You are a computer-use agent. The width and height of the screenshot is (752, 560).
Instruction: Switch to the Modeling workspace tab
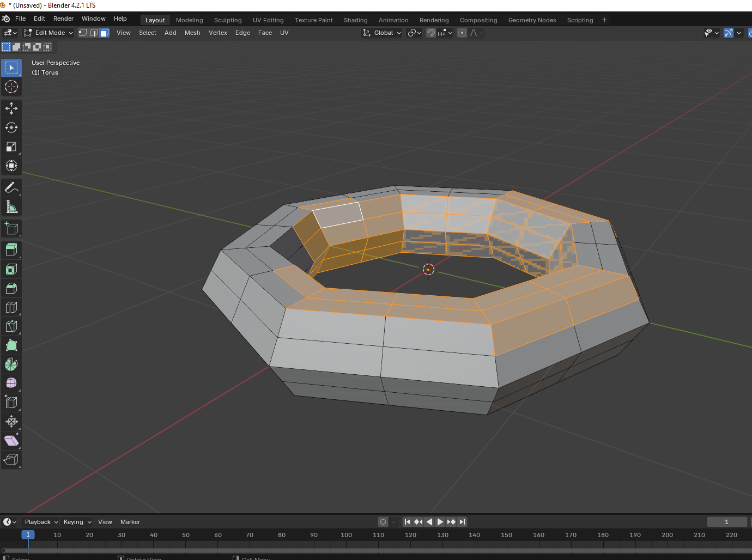click(190, 20)
